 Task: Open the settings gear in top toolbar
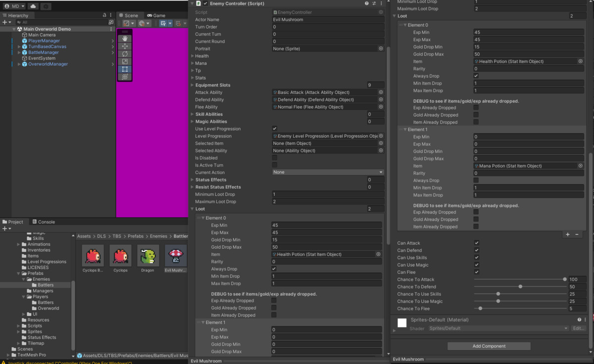pos(46,6)
